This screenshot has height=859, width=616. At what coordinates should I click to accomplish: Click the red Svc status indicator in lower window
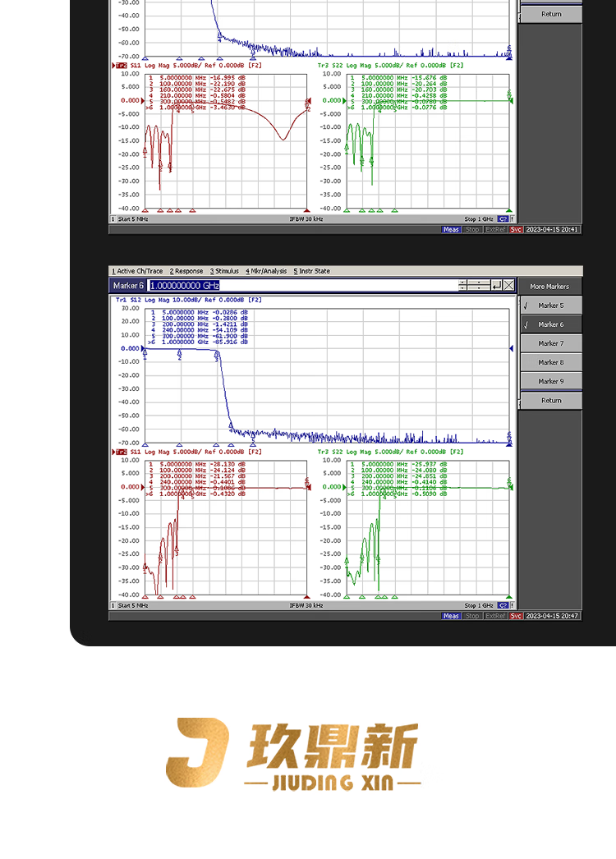click(516, 616)
